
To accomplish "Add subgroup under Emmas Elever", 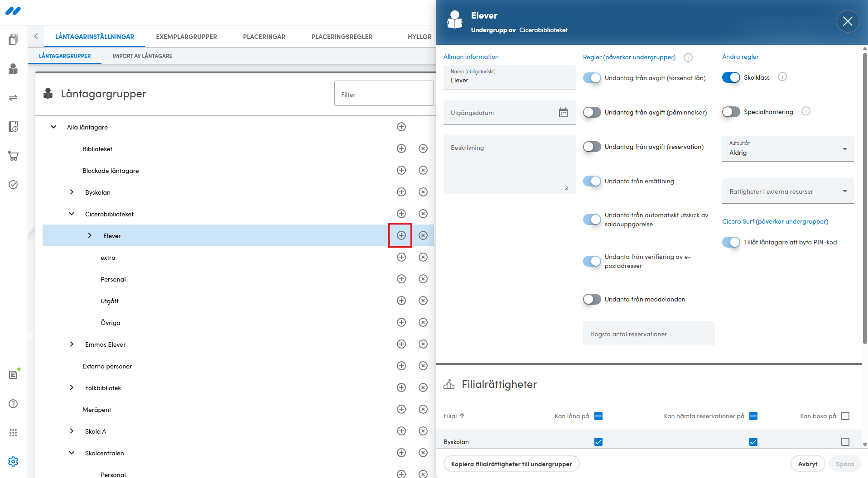I will (401, 344).
